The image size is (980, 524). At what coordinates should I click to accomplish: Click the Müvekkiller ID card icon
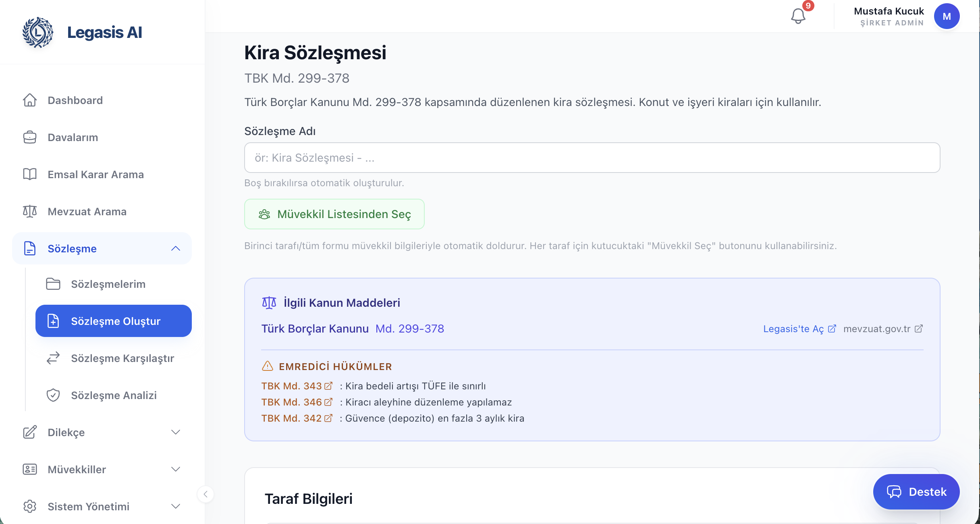pyautogui.click(x=30, y=469)
